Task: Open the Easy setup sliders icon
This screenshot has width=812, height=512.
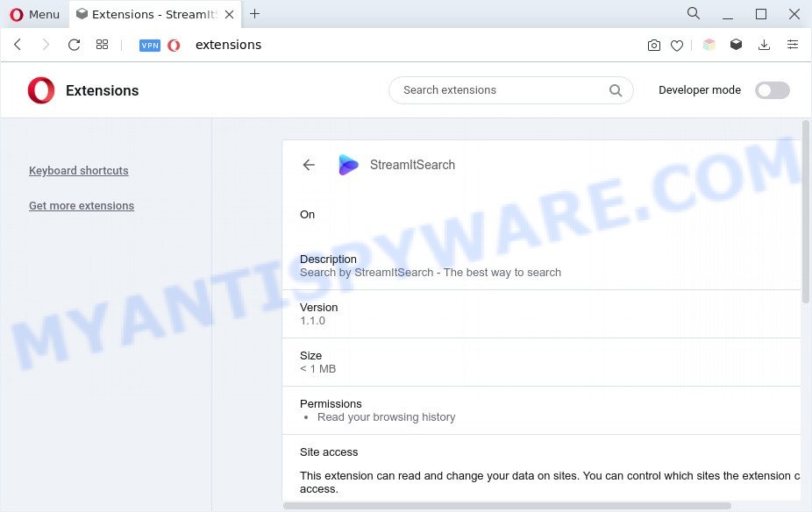Action: [793, 45]
